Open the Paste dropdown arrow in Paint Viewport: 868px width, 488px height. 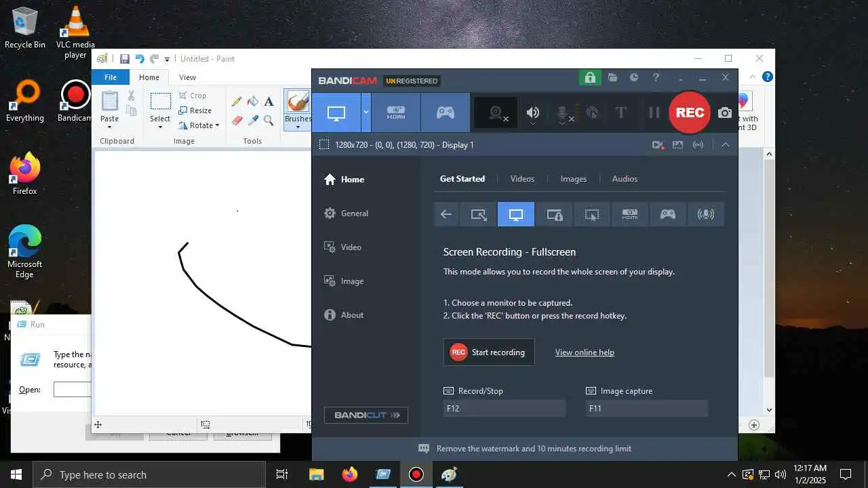109,127
